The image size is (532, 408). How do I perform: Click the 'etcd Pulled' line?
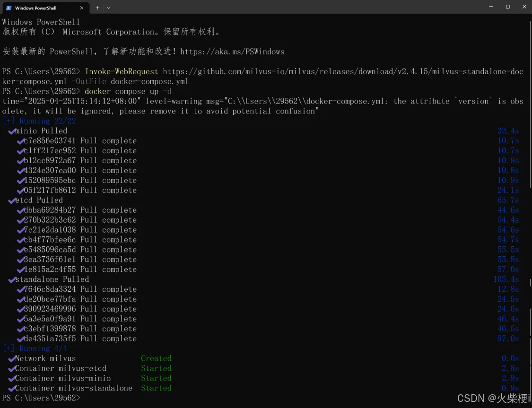click(x=35, y=200)
